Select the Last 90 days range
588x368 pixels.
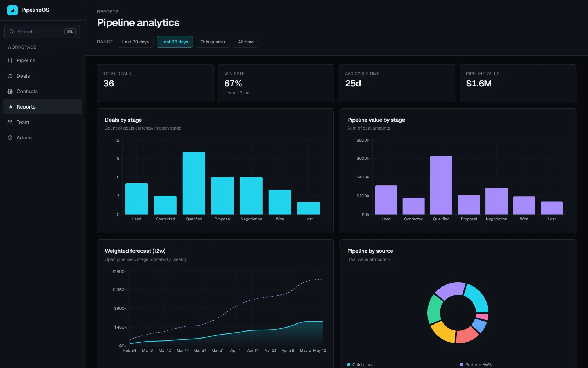(175, 42)
